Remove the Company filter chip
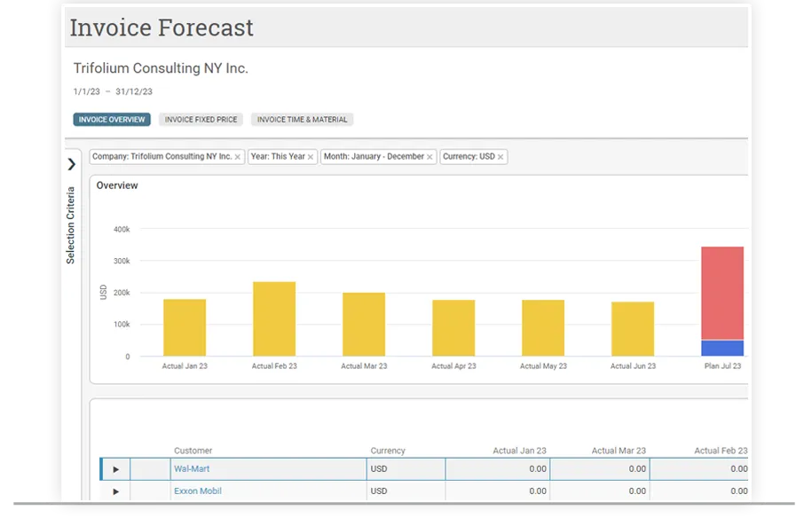The height and width of the screenshot is (526, 812). 238,157
